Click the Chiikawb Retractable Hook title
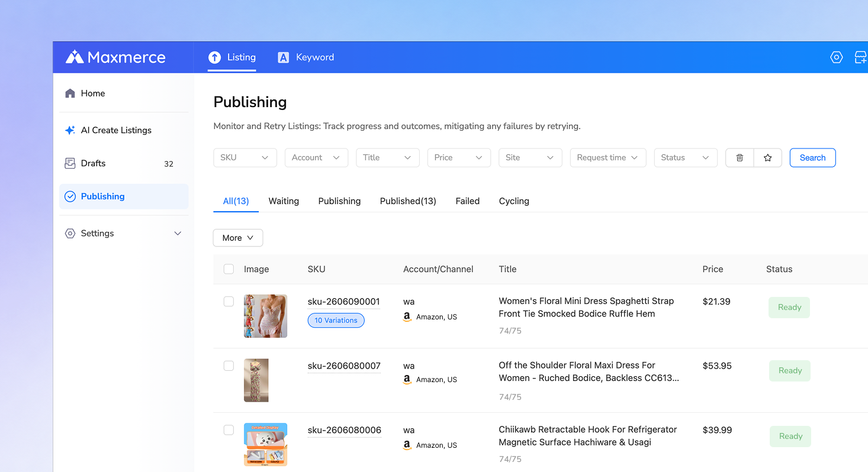This screenshot has width=868, height=472. click(x=587, y=436)
